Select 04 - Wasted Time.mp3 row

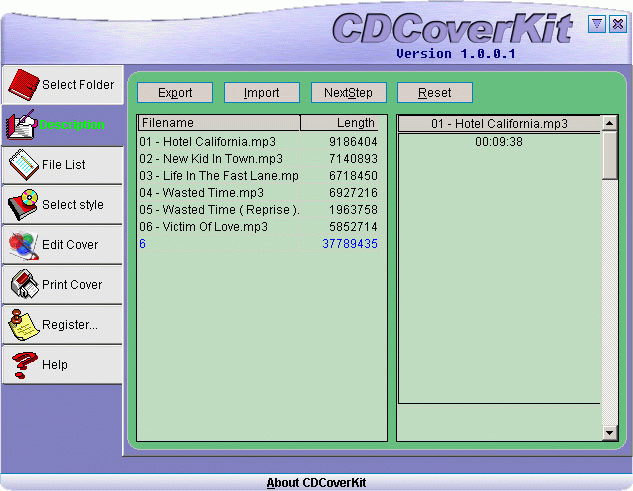[x=258, y=193]
